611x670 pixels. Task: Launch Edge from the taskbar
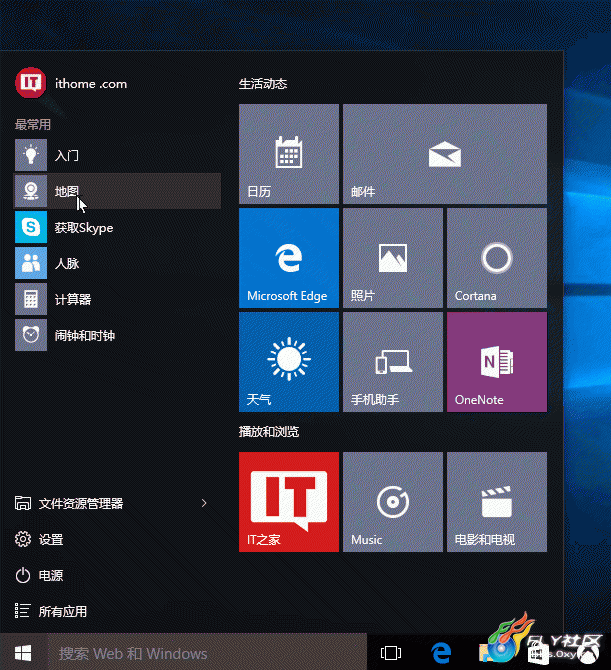[441, 653]
